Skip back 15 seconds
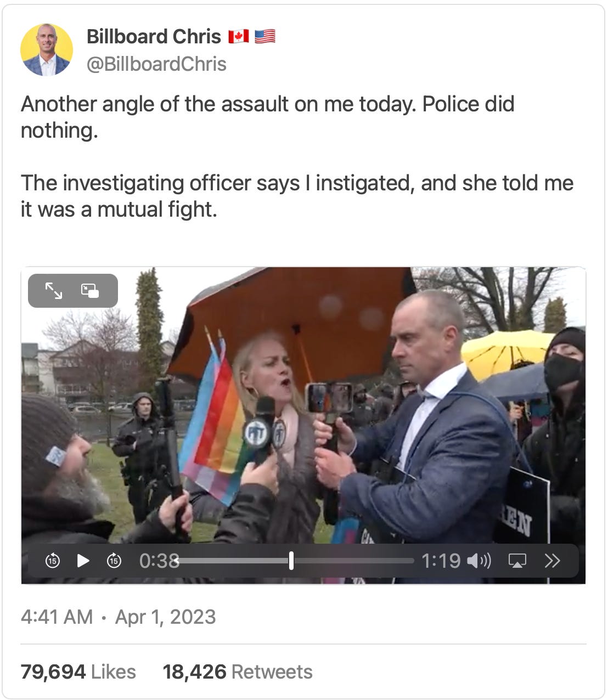The height and width of the screenshot is (700, 608). click(x=52, y=561)
